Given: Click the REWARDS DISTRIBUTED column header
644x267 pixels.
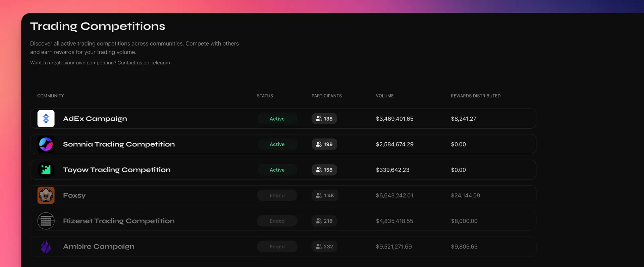Looking at the screenshot, I should 476,96.
